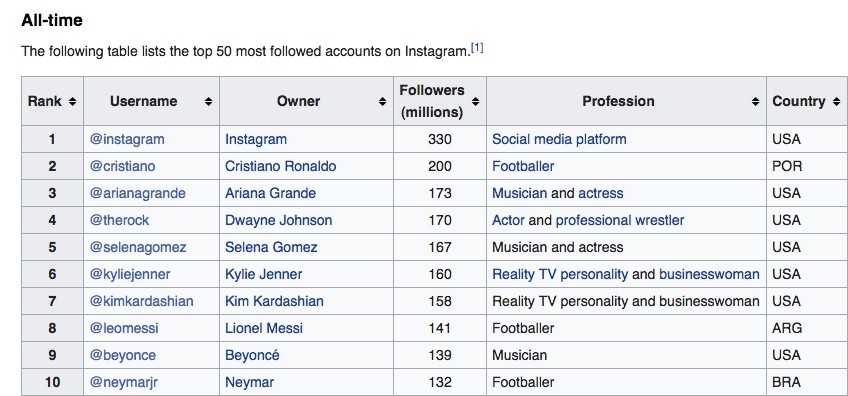The height and width of the screenshot is (396, 848).
Task: Visit the @leomessi username link
Action: [124, 328]
